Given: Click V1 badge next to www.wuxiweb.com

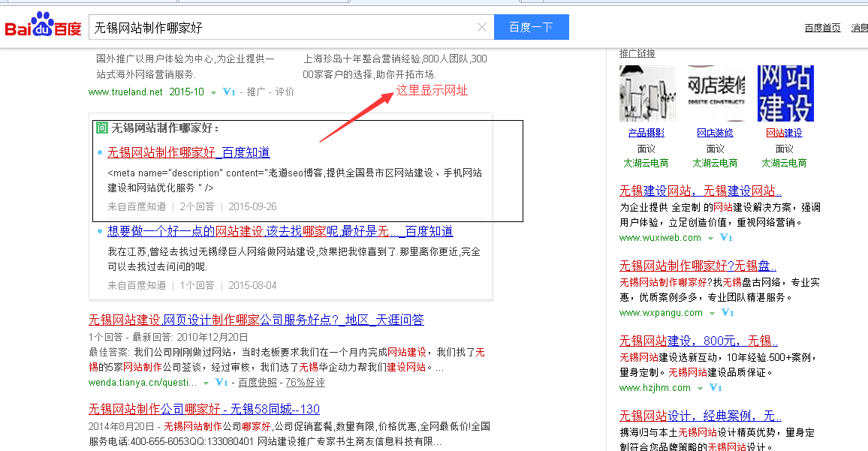Looking at the screenshot, I should pos(726,238).
